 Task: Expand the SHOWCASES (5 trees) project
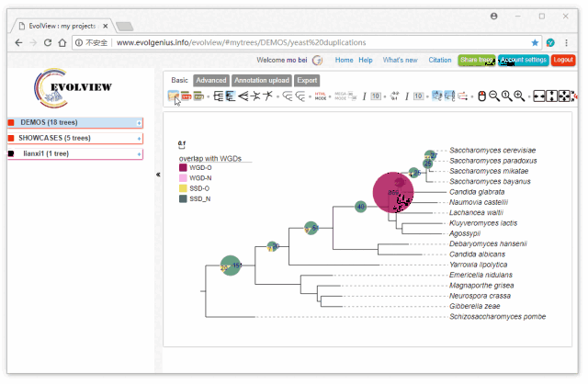[74, 138]
